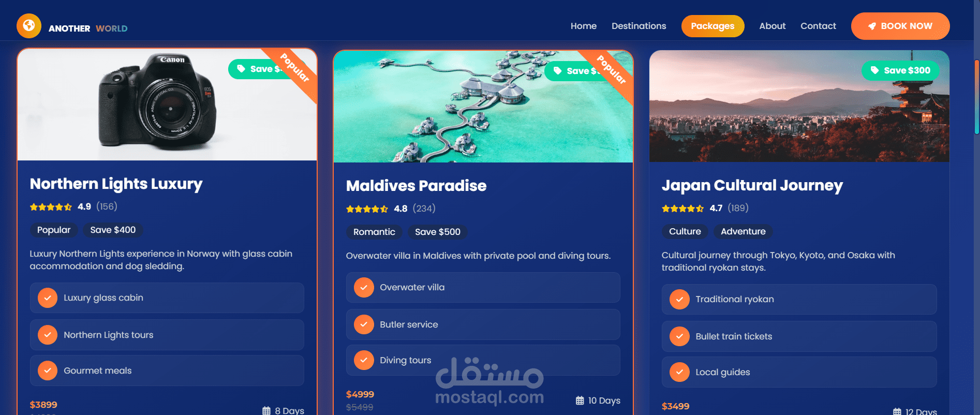Open the Destinations menu item
This screenshot has height=415, width=980.
click(x=639, y=26)
